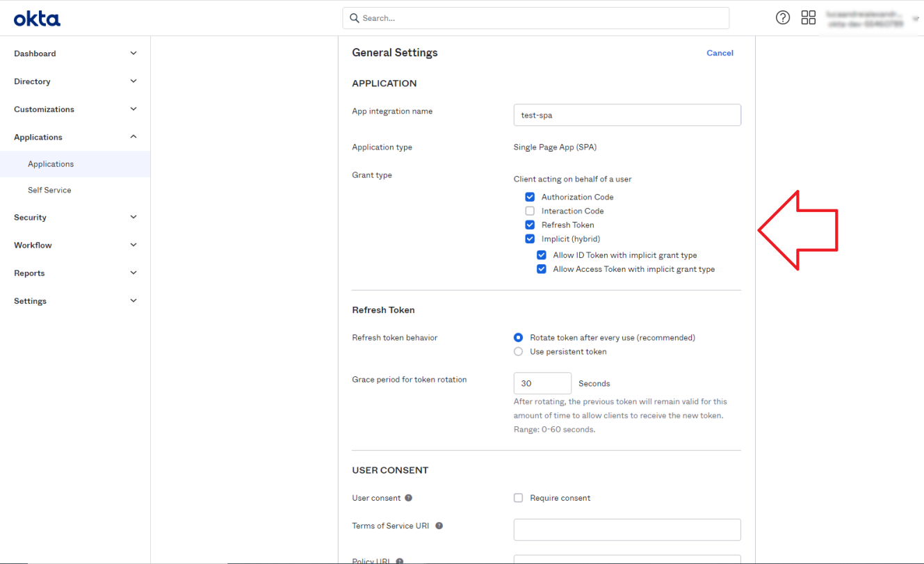Viewport: 924px width, 564px height.
Task: Click User consent help tooltip icon
Action: 409,498
